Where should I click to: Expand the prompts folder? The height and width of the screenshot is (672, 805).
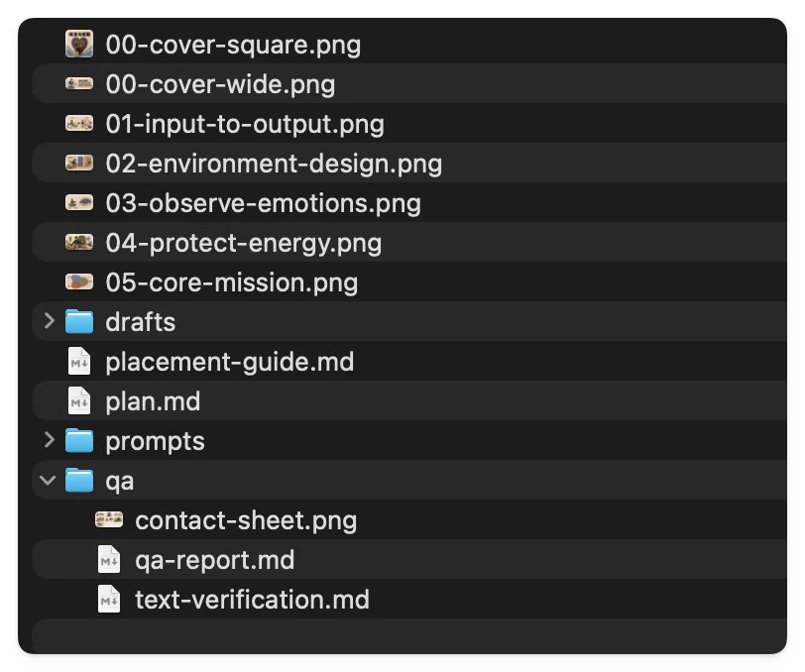tap(50, 440)
